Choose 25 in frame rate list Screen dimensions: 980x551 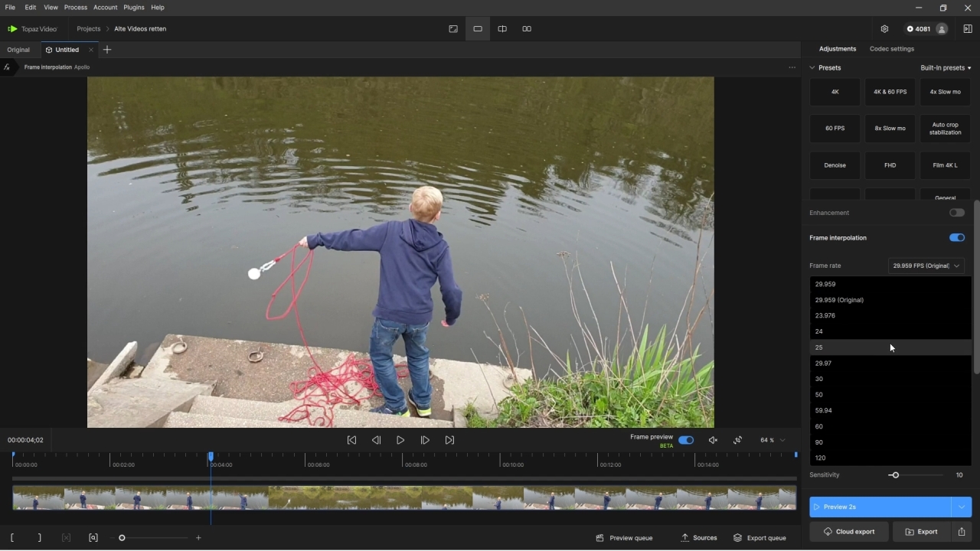pos(890,347)
